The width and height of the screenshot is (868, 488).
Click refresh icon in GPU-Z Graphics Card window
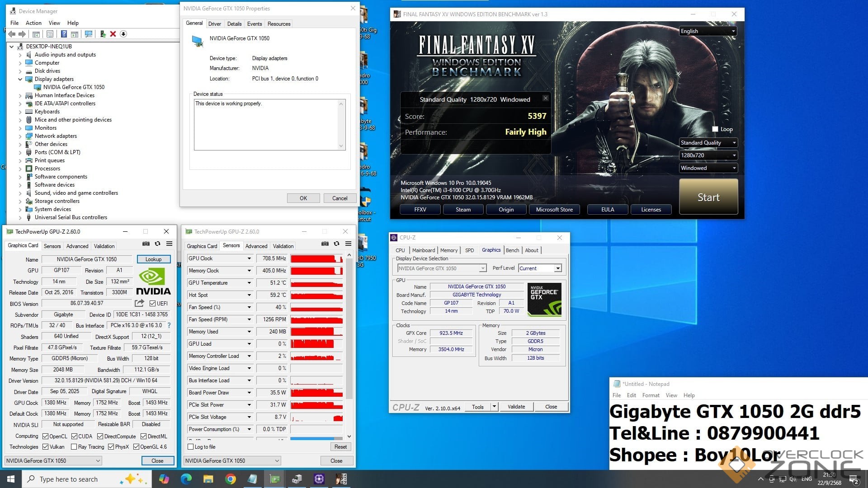point(157,244)
